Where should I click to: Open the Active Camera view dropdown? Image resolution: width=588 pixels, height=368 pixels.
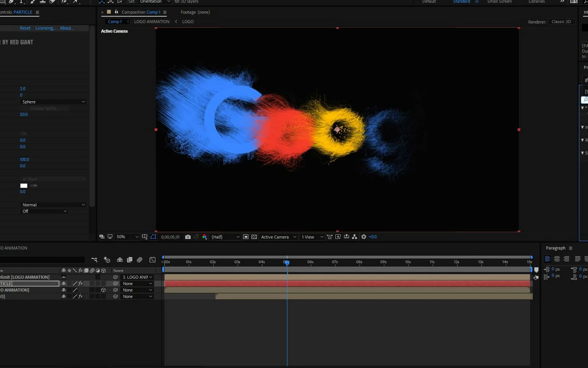point(278,237)
